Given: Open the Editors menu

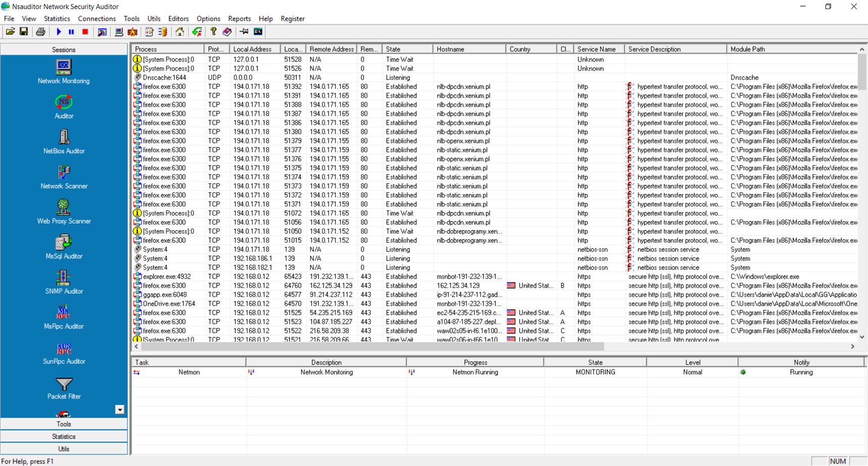Looking at the screenshot, I should click(x=178, y=19).
